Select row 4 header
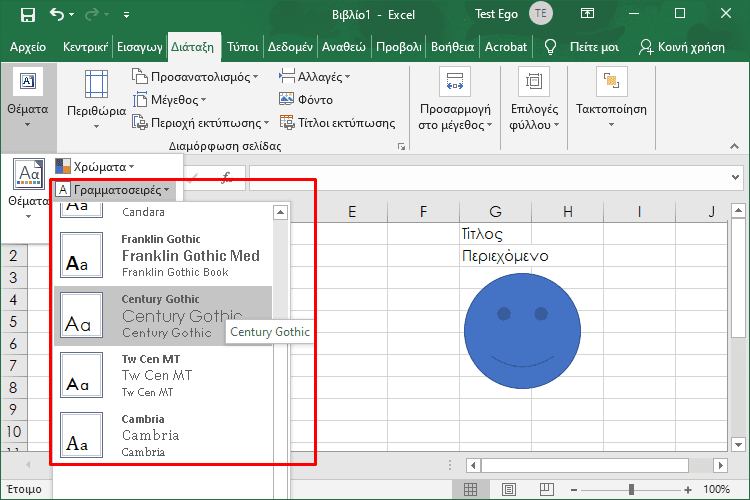Image resolution: width=750 pixels, height=500 pixels. [x=13, y=300]
